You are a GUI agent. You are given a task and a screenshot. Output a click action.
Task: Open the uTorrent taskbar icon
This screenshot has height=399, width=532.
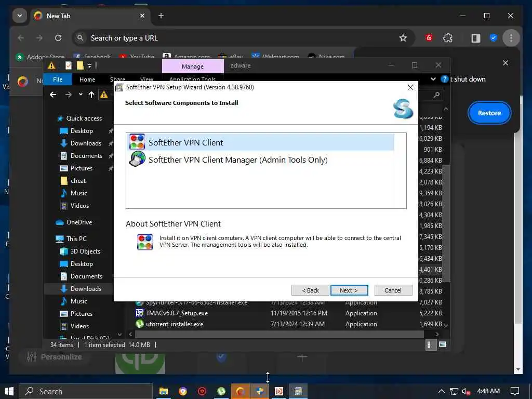(221, 391)
